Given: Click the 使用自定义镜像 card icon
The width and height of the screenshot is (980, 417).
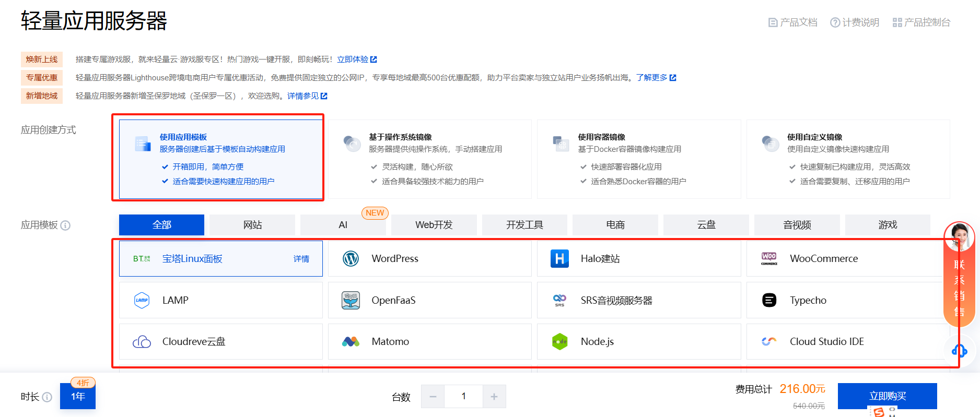Looking at the screenshot, I should click(771, 143).
